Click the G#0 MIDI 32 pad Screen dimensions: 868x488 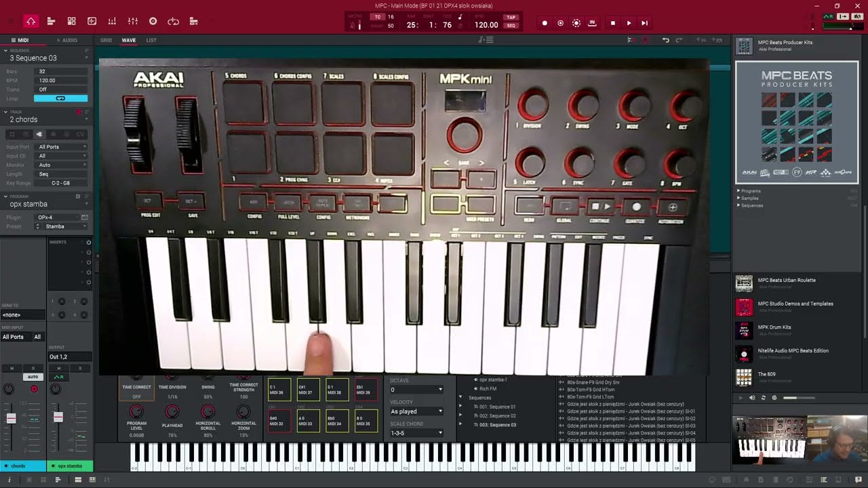(279, 421)
